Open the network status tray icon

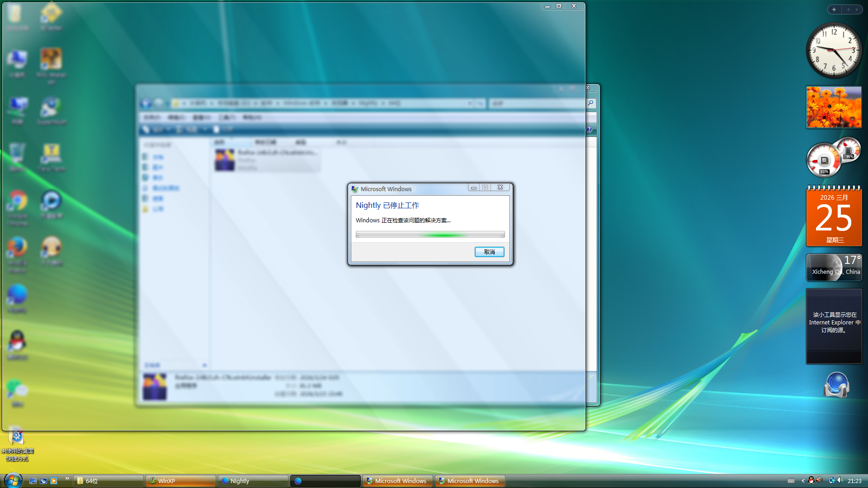pyautogui.click(x=831, y=480)
